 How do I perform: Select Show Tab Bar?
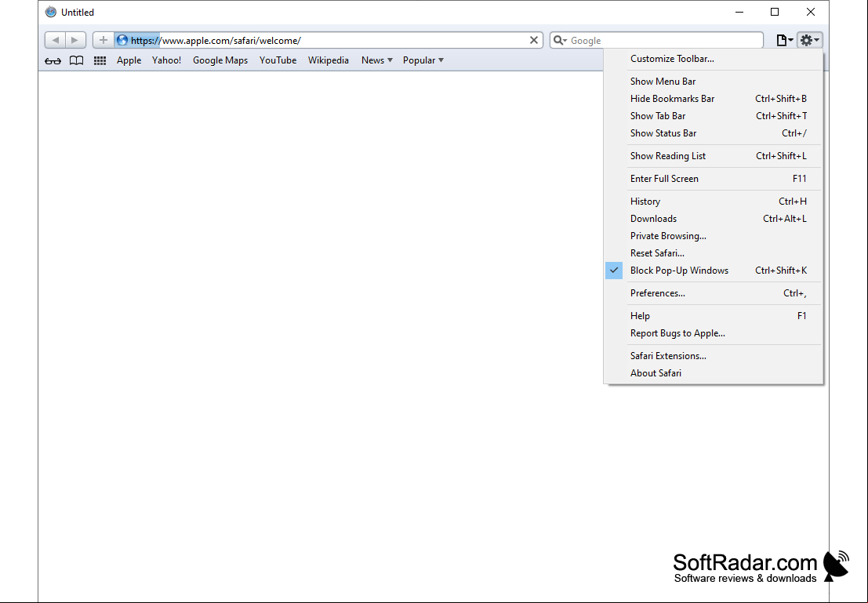tap(713, 116)
